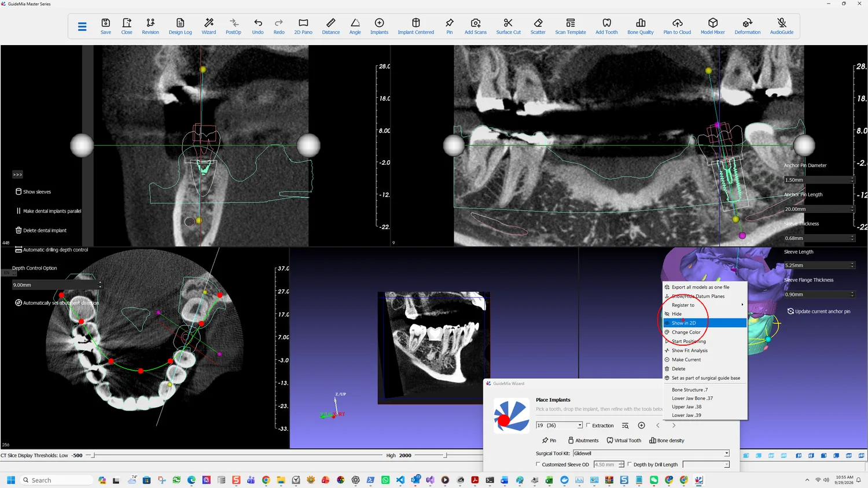Adjust the Anchor Pin Diameter spinner
This screenshot has width=868, height=488.
point(852,180)
